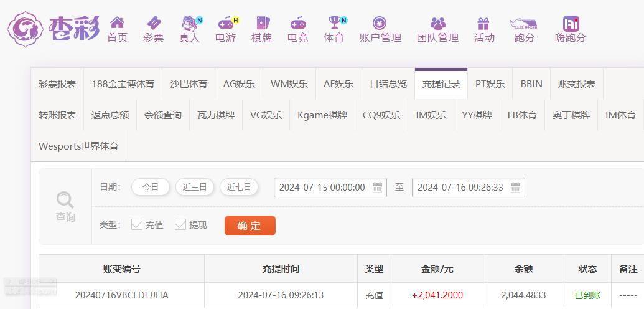644x309 pixels.
Task: Open the 电游 gamepad icon
Action: point(225,22)
